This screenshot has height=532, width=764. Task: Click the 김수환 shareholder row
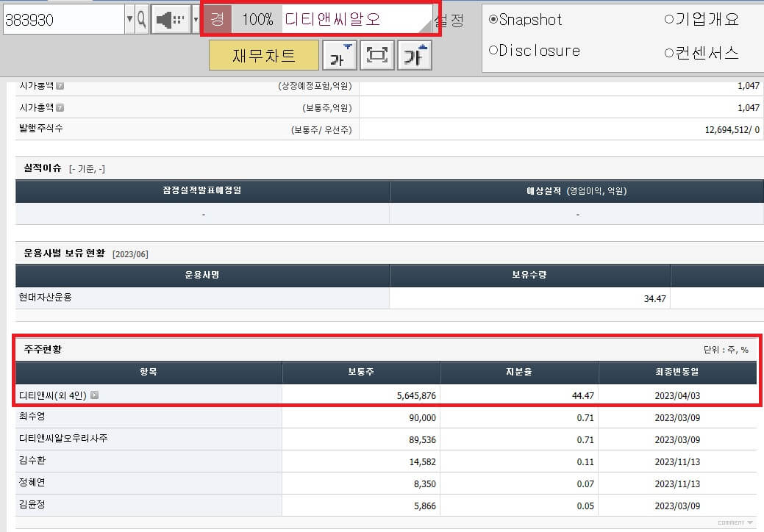(x=386, y=461)
